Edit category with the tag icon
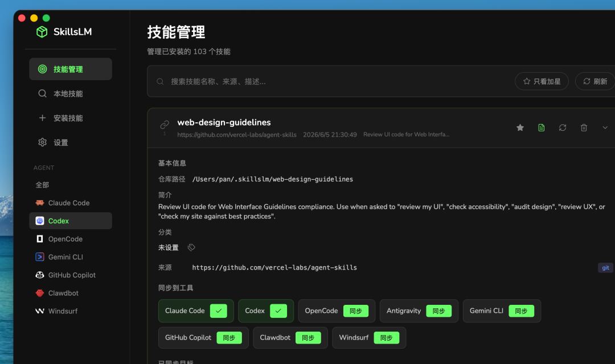615x364 pixels. [191, 247]
